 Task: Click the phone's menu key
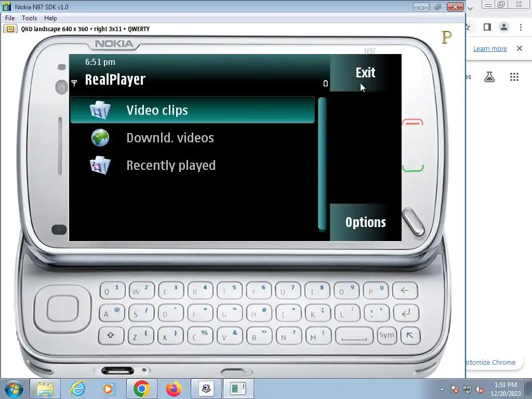coord(413,222)
